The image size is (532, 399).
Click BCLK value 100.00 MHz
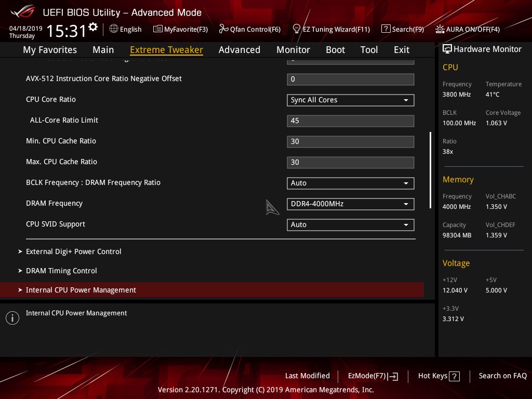pyautogui.click(x=459, y=123)
